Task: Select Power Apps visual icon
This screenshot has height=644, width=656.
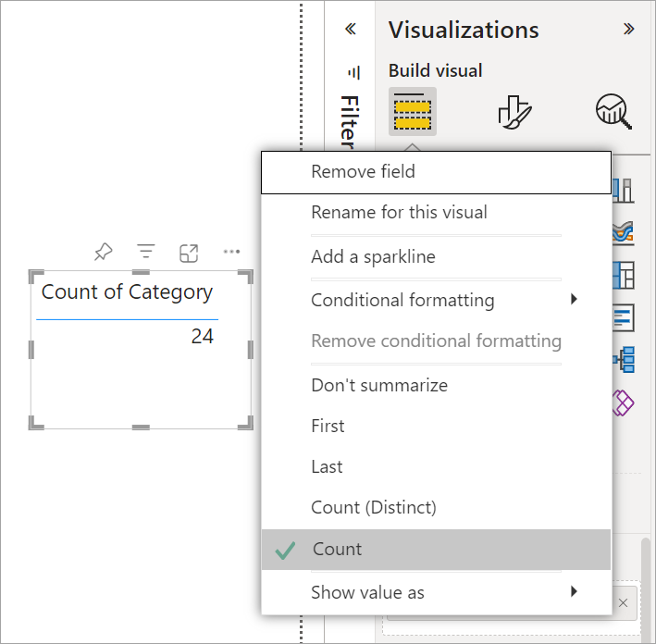Action: point(624,402)
